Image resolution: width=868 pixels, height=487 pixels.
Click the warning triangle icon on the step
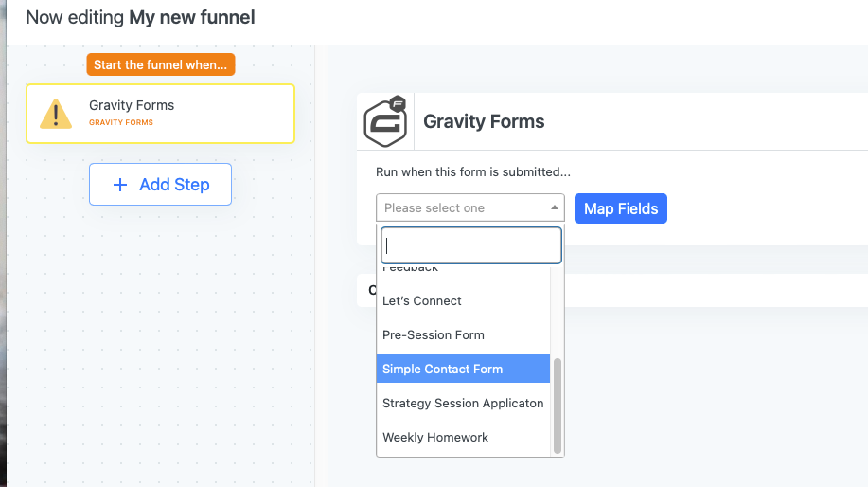57,114
